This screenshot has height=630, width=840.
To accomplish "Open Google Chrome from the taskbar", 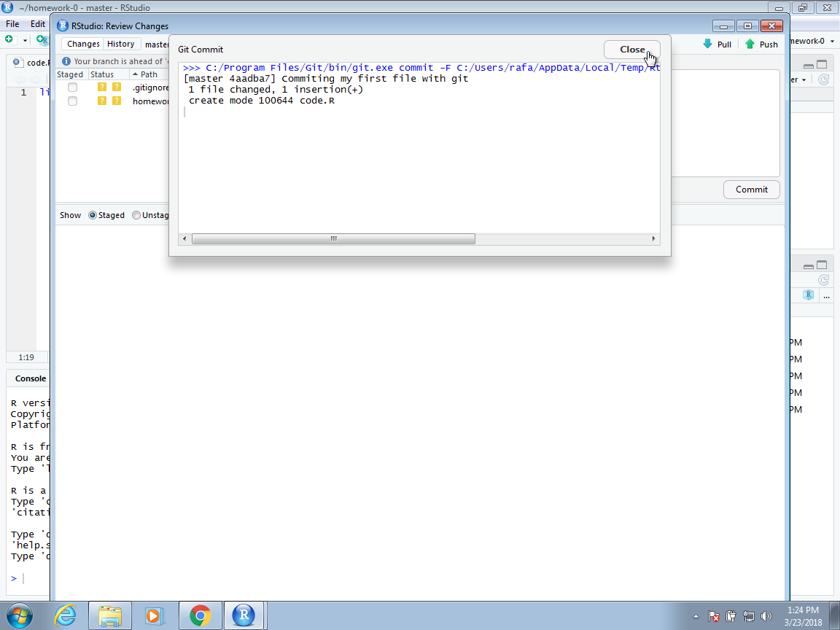I will (200, 615).
